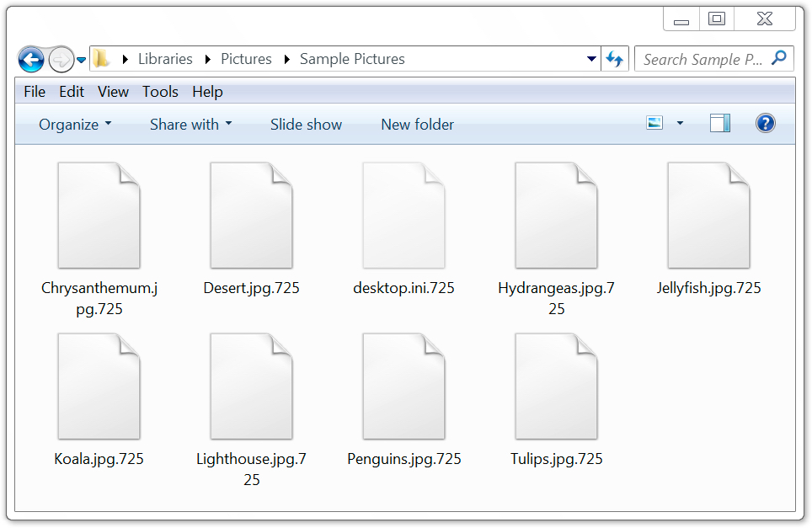Click the Desert.jpg.725 file name
Viewport: 812px width, 528px height.
point(251,288)
